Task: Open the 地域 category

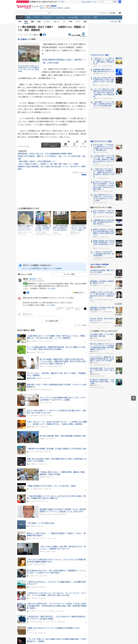Action: pyautogui.click(x=85, y=21)
